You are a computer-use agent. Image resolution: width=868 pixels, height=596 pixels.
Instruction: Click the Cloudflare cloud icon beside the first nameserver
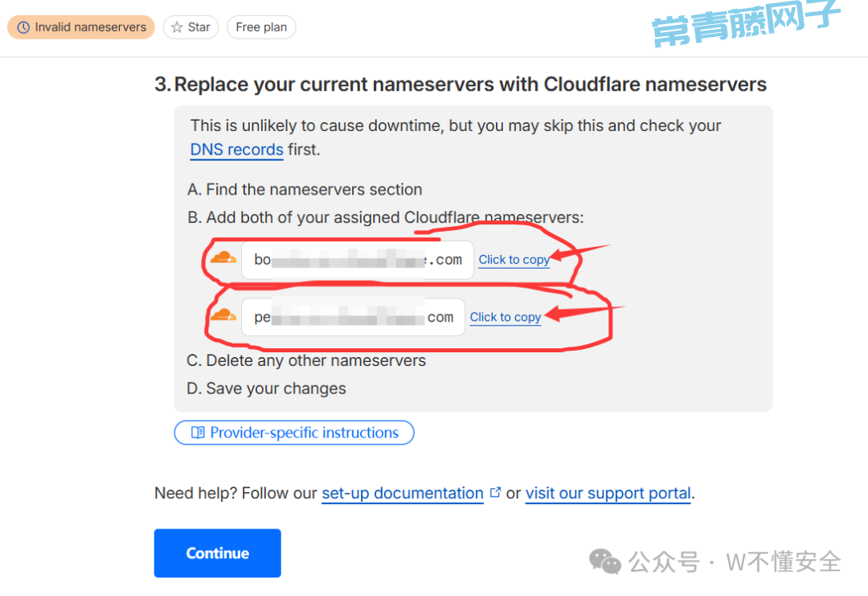click(223, 258)
